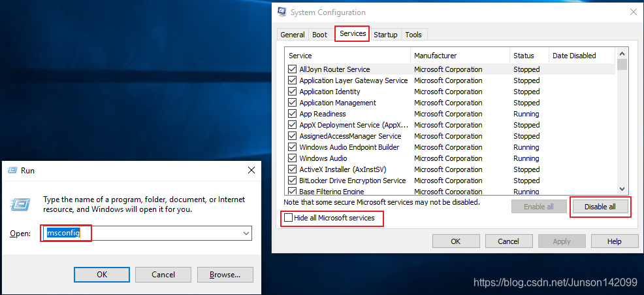Select ActiveX Installer (AxInstSV) name
The width and height of the screenshot is (644, 295).
(x=342, y=169)
